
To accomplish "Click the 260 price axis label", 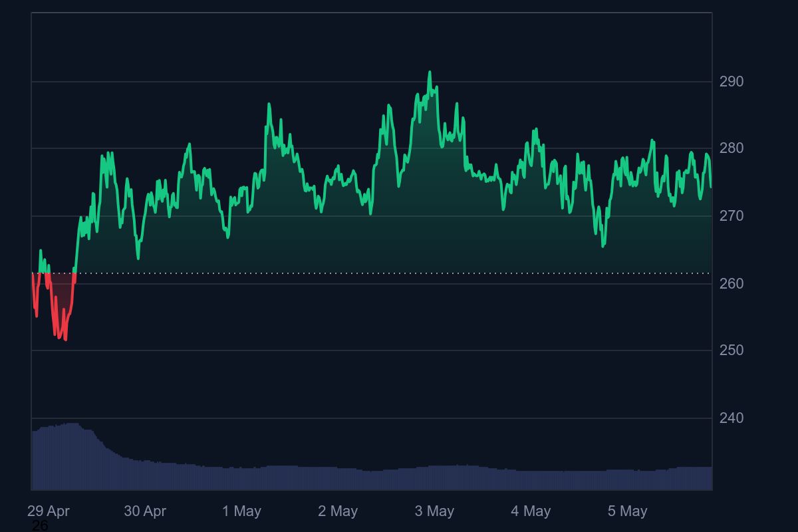I will click(731, 283).
